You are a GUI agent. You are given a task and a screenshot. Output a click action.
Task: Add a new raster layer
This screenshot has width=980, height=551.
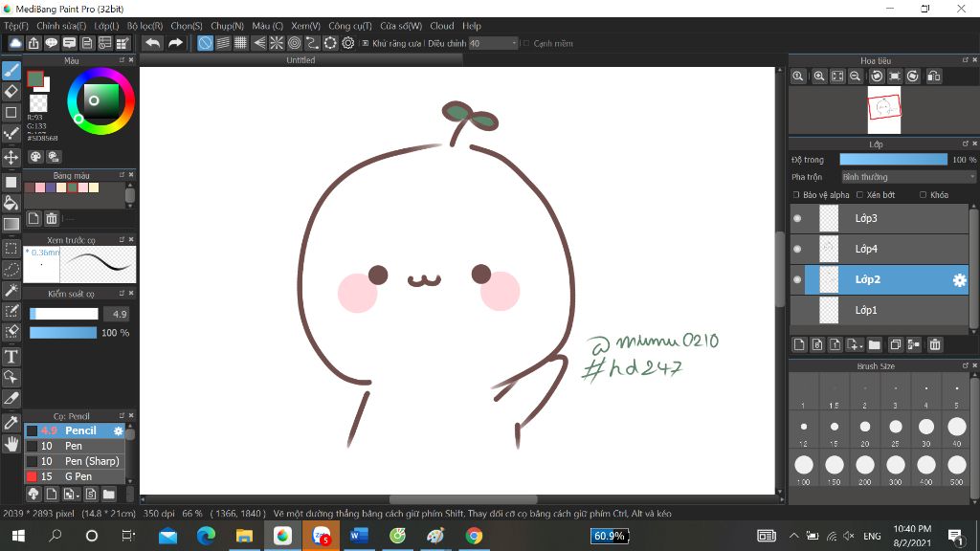(799, 344)
